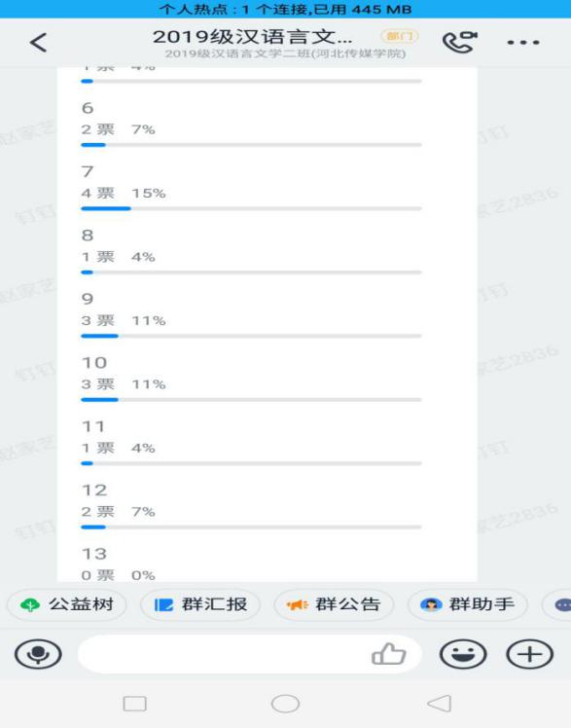
Task: Select poll option 7 with 4 票
Action: (x=251, y=188)
